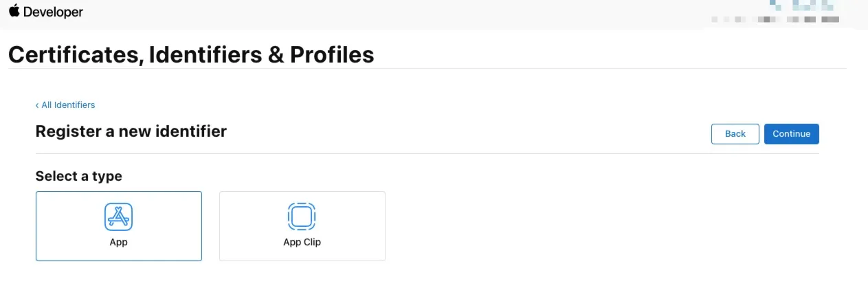The width and height of the screenshot is (868, 299).
Task: Click the Certificates, Identifiers & Profiles title
Action: coord(191,54)
